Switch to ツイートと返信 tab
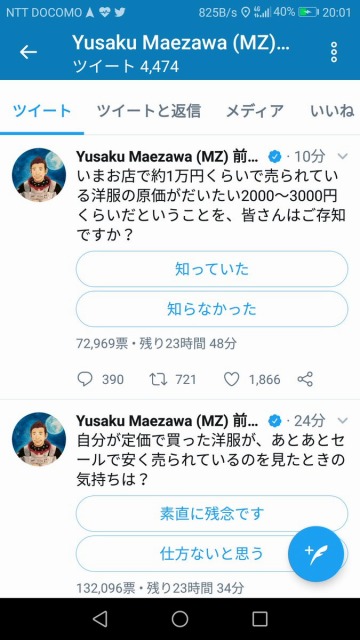 click(x=149, y=111)
